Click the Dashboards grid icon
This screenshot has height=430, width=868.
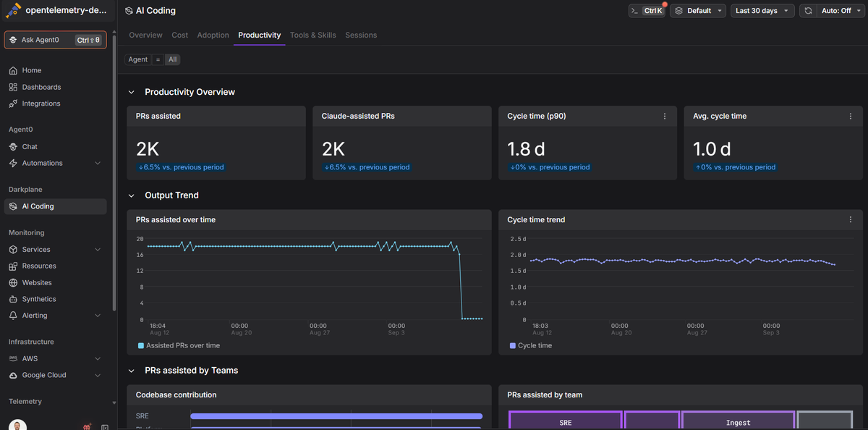[13, 87]
